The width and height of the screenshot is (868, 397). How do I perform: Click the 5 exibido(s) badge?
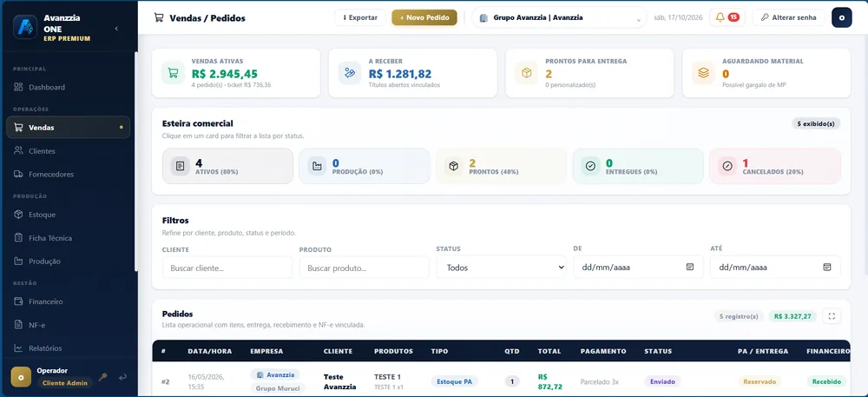point(816,123)
